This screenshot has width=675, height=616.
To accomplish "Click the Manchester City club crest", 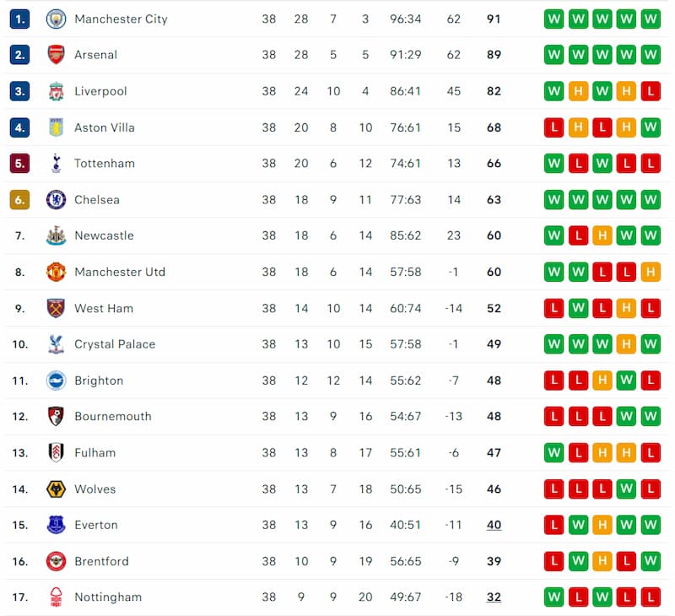I will point(56,19).
